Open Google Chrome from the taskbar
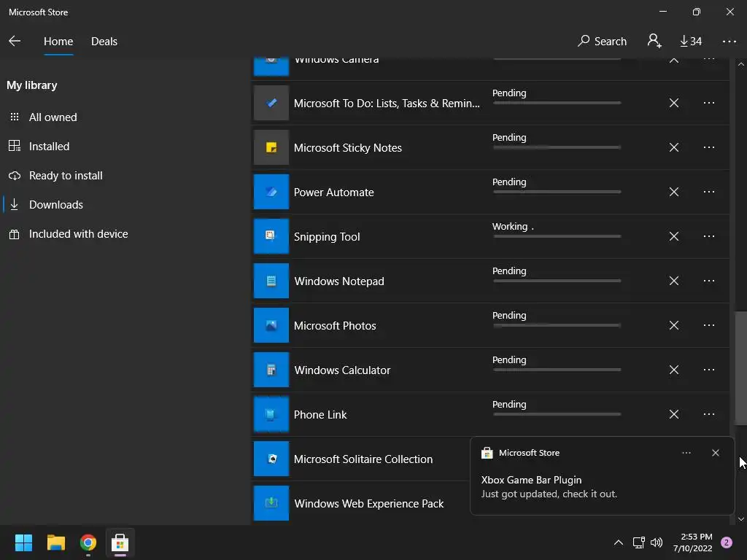This screenshot has height=560, width=747. tap(88, 542)
